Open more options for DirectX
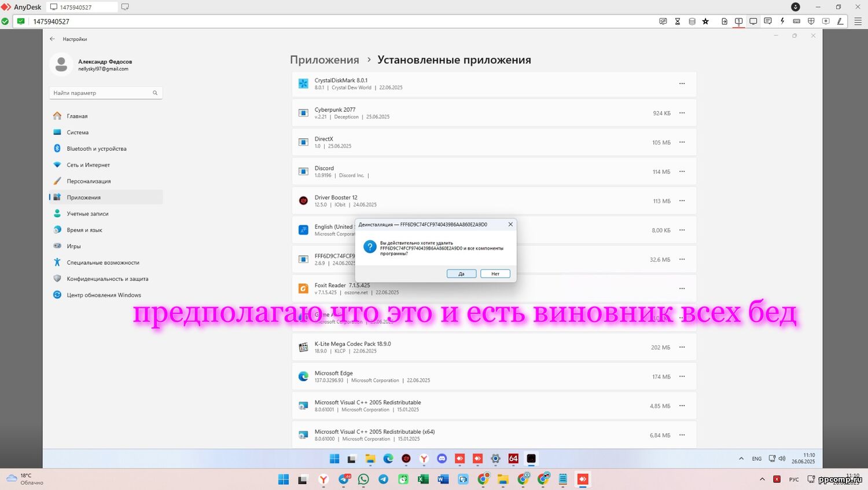The height and width of the screenshot is (490, 868). click(x=682, y=142)
